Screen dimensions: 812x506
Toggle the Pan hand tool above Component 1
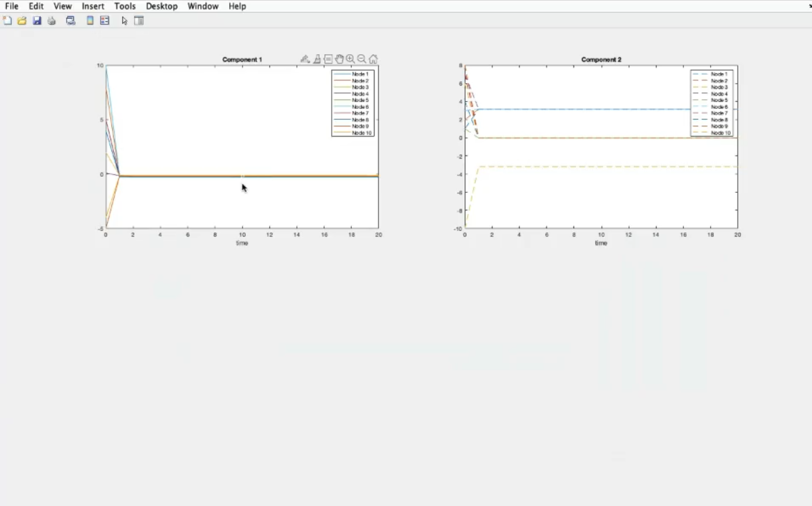pyautogui.click(x=339, y=59)
